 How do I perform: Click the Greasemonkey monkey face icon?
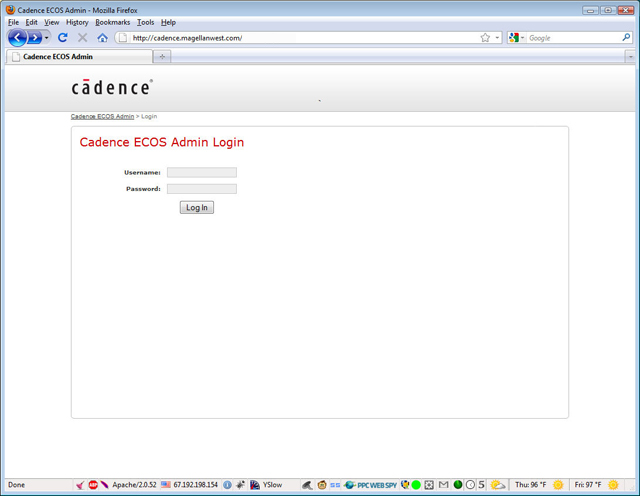point(322,485)
